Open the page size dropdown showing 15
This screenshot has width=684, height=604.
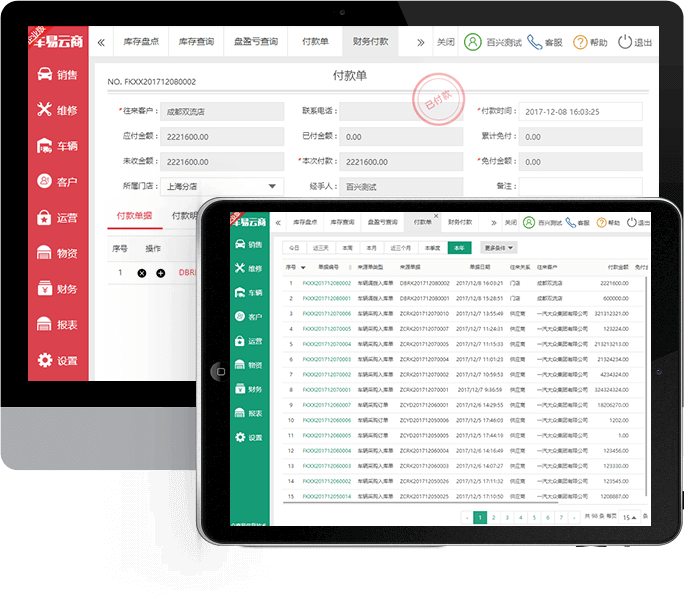point(630,518)
